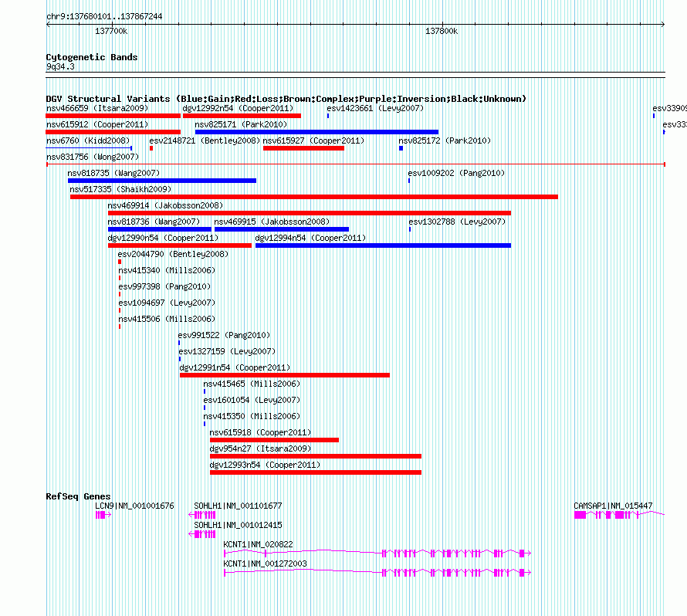
Task: Click the esv1423661 (Levy2007) variant label
Action: (375, 108)
